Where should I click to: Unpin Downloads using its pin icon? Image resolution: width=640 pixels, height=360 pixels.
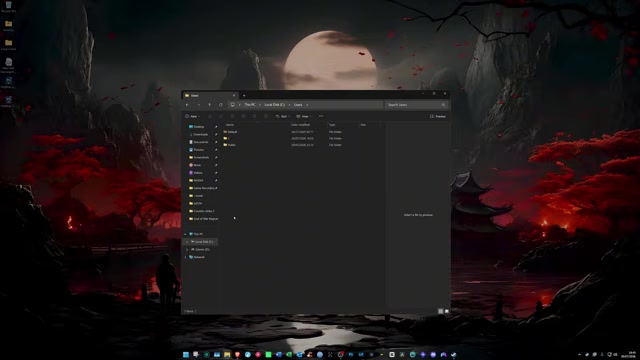point(216,134)
